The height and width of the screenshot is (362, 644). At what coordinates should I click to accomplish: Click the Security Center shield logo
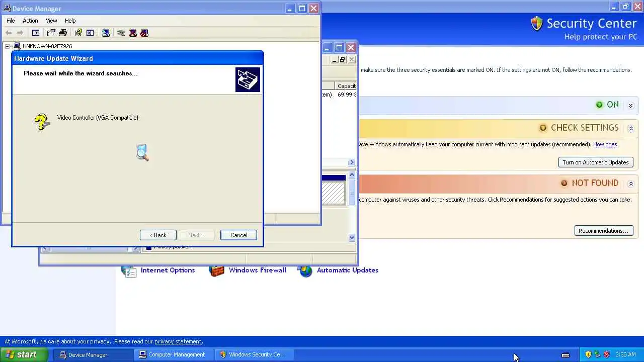pyautogui.click(x=537, y=24)
